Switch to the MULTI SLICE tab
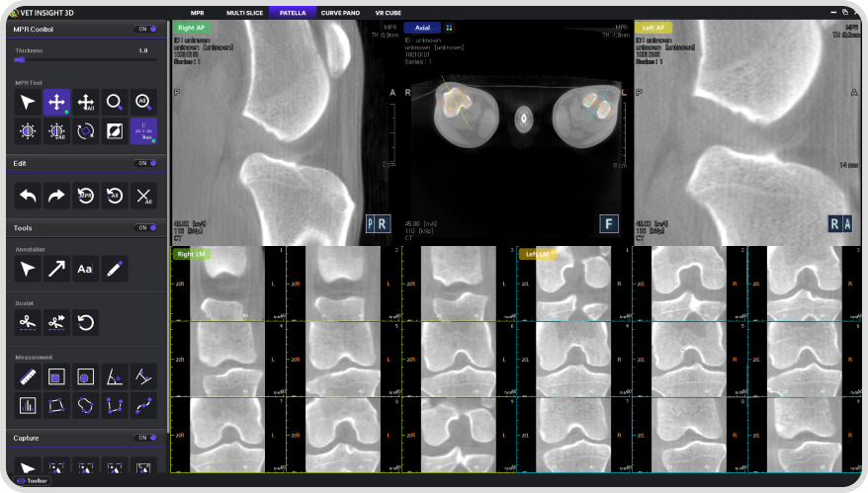Image resolution: width=868 pixels, height=493 pixels. (x=242, y=12)
